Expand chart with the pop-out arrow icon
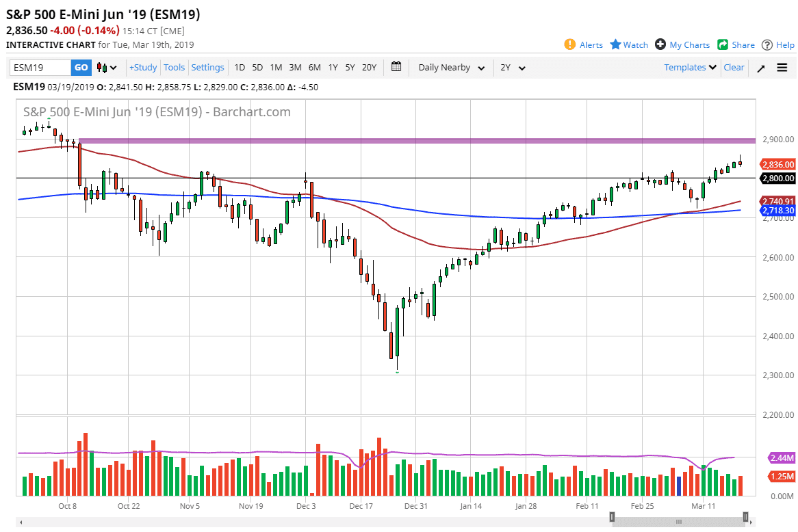 tap(761, 67)
